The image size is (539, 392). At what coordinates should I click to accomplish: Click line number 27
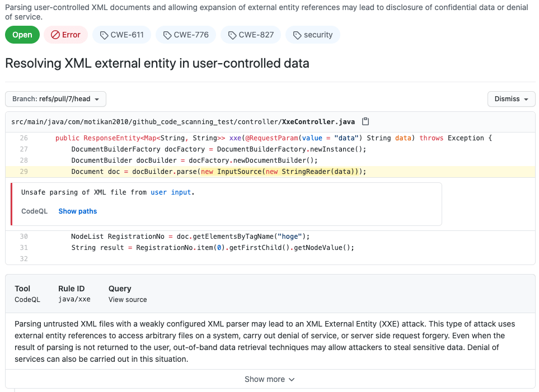[x=24, y=149]
